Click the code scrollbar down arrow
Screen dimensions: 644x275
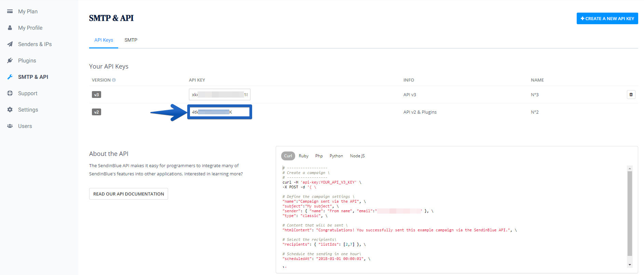coord(630,265)
